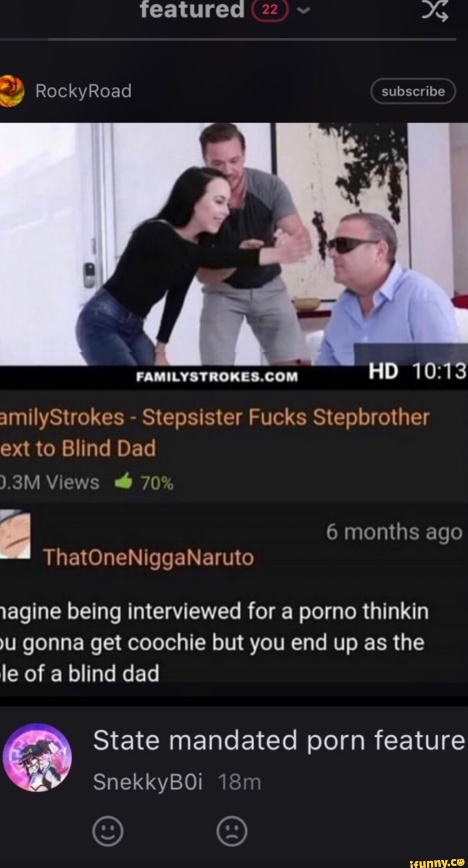
Task: Smile at SnekkyB0i's comment
Action: pos(108,832)
